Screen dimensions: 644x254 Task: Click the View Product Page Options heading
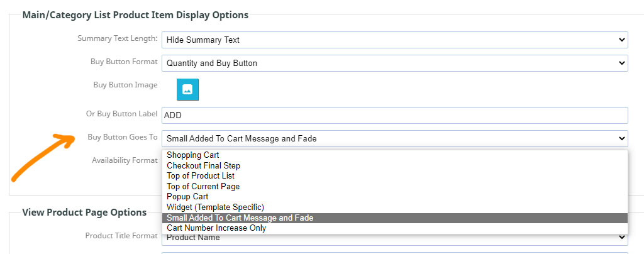(84, 212)
